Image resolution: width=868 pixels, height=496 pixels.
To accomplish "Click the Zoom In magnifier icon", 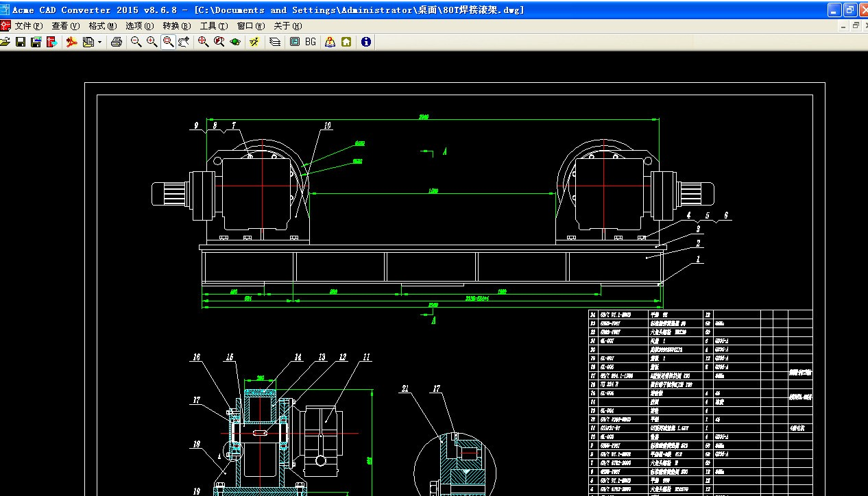I will click(152, 42).
